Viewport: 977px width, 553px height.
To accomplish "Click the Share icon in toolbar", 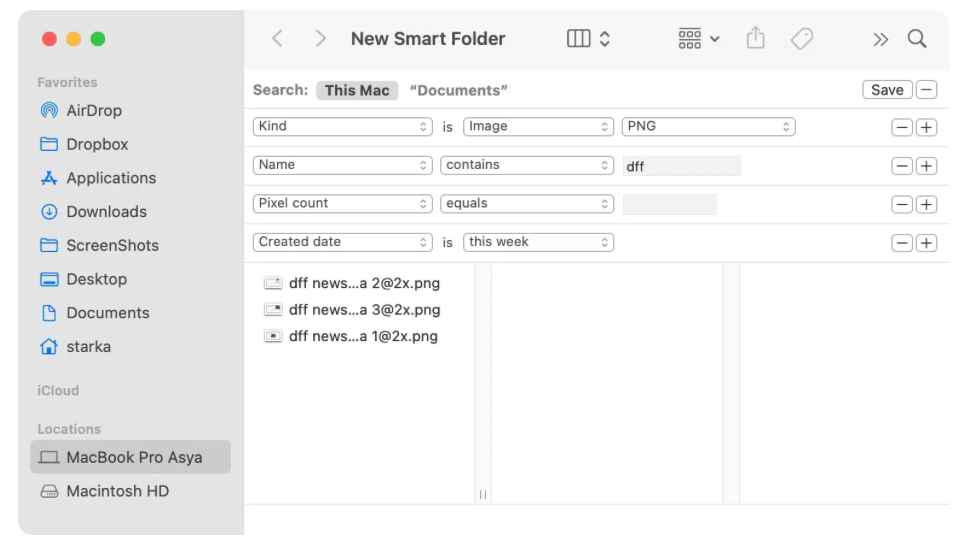I will (756, 39).
